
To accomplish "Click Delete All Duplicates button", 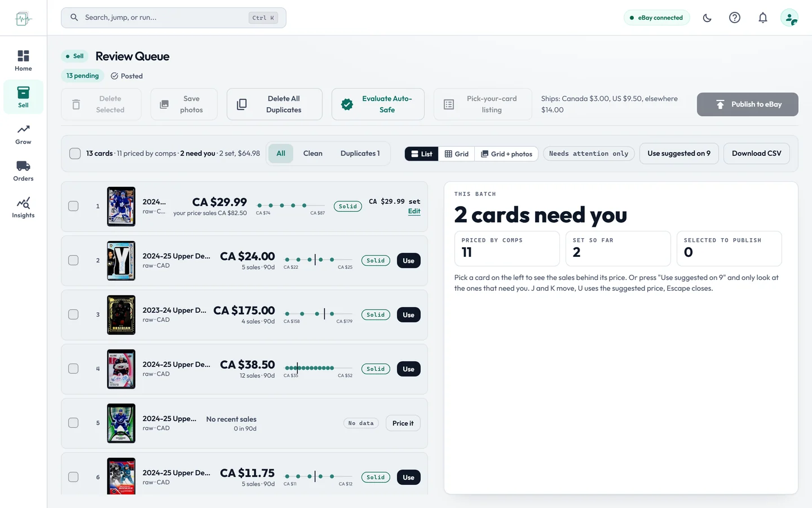I will [275, 104].
